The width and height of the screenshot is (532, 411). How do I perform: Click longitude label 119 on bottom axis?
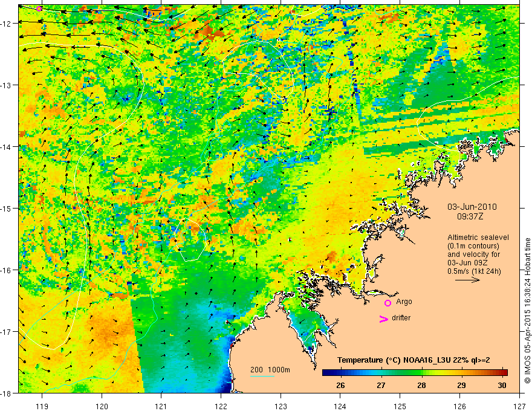coord(42,406)
